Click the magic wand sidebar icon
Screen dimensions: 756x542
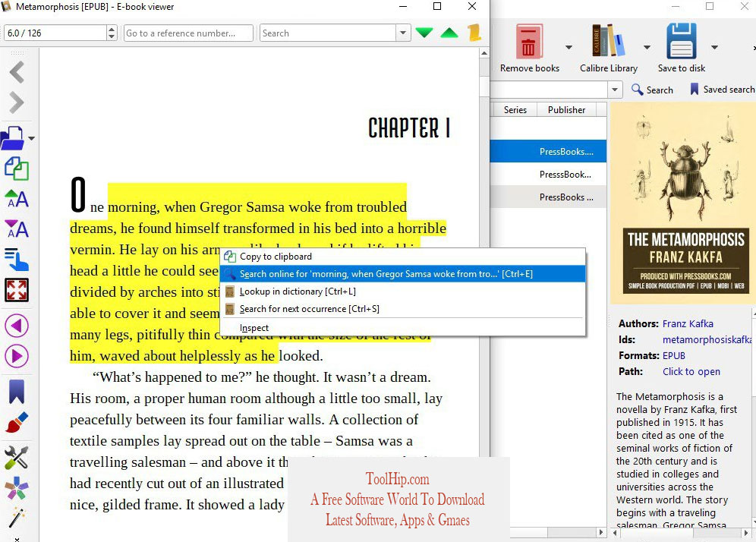pyautogui.click(x=17, y=518)
